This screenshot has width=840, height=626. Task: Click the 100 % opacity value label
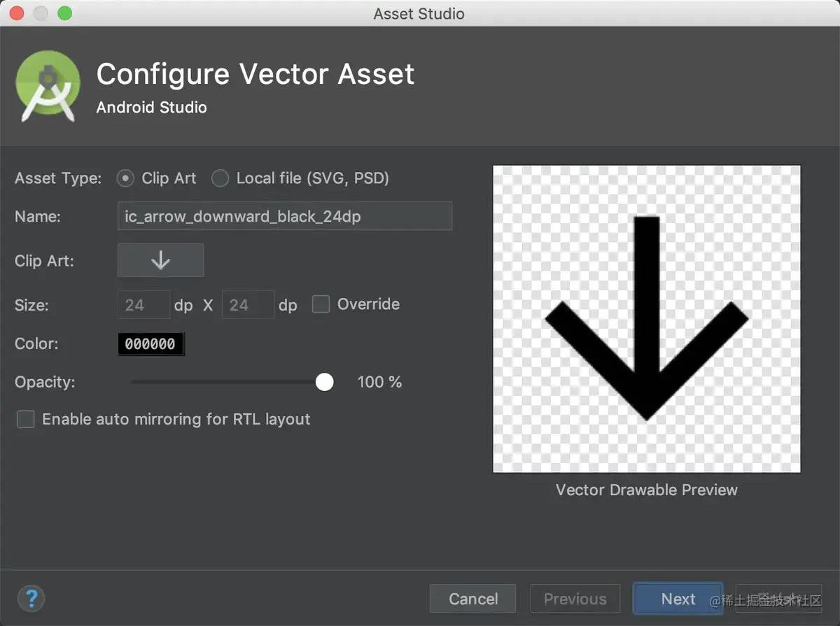(x=379, y=382)
